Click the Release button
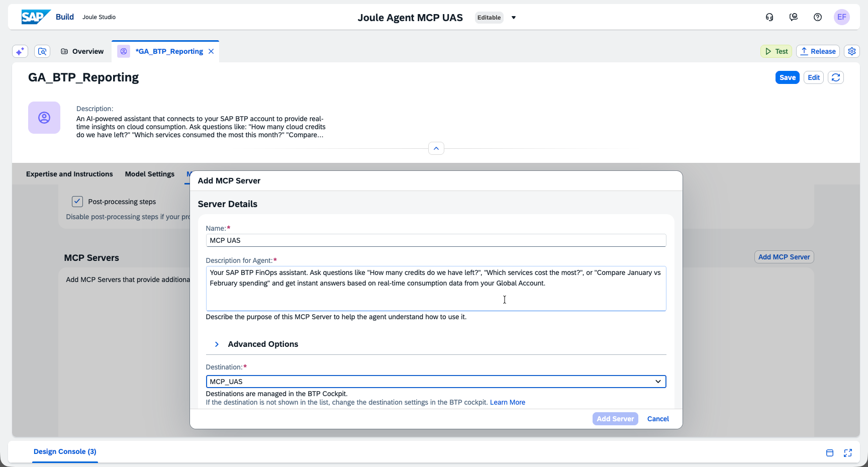The image size is (868, 467). [x=818, y=51]
